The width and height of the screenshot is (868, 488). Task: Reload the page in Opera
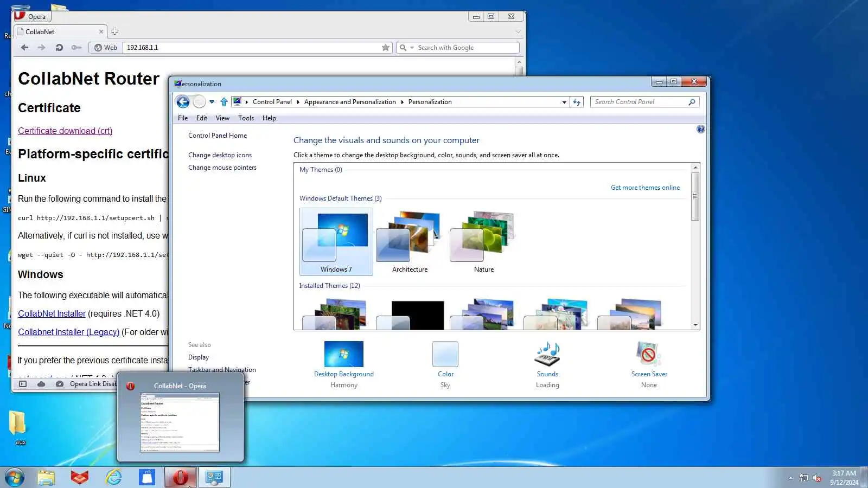click(x=59, y=48)
